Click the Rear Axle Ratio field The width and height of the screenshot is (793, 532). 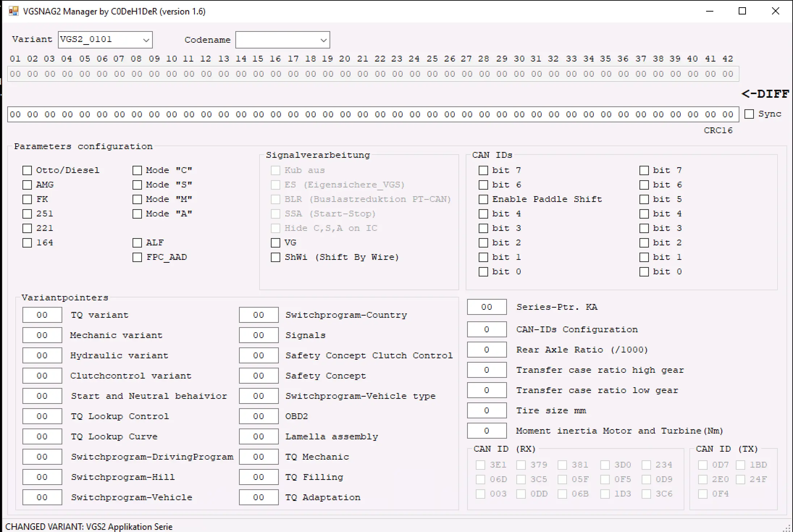click(486, 350)
